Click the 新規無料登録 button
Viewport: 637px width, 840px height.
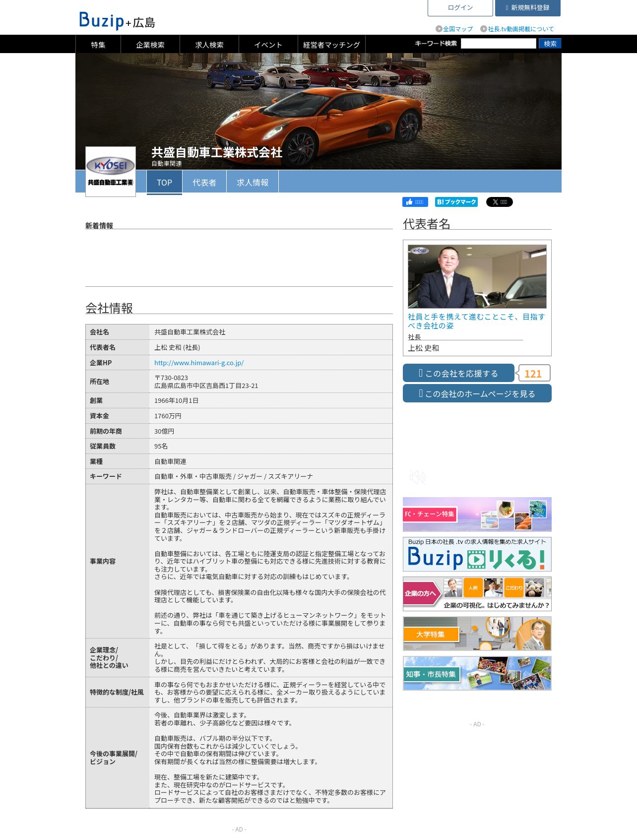pos(528,8)
